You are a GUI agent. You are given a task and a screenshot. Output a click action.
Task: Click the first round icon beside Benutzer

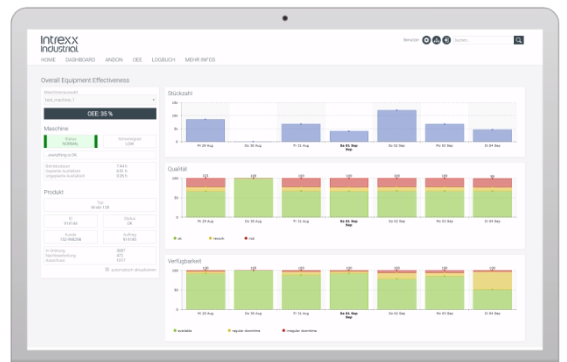[426, 40]
